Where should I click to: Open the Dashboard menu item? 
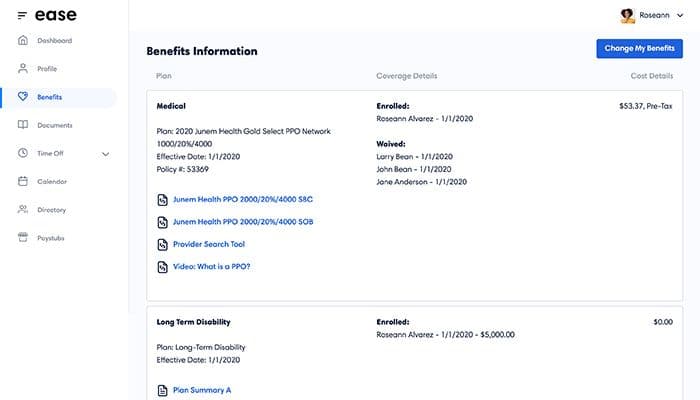(54, 41)
